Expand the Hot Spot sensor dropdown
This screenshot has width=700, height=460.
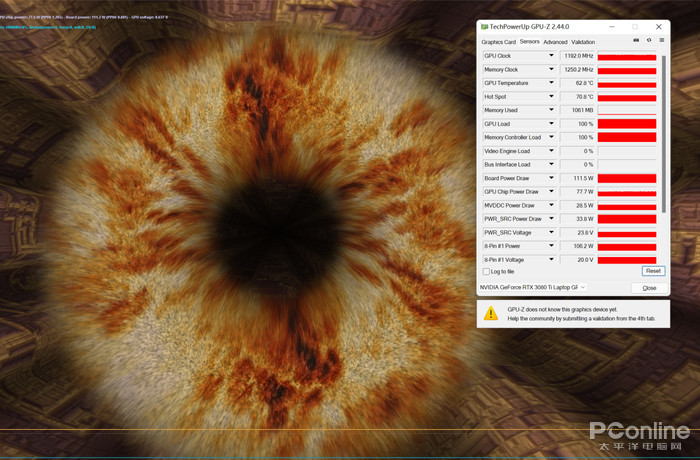(551, 97)
